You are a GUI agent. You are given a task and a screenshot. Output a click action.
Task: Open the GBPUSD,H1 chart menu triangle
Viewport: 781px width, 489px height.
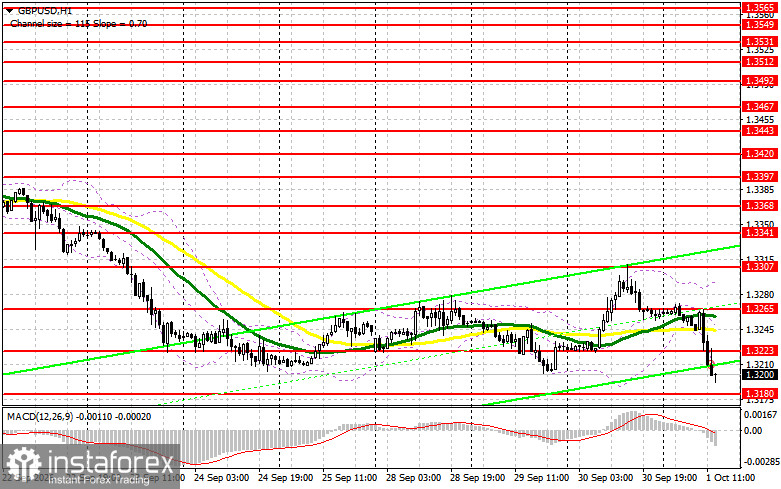tap(10, 10)
